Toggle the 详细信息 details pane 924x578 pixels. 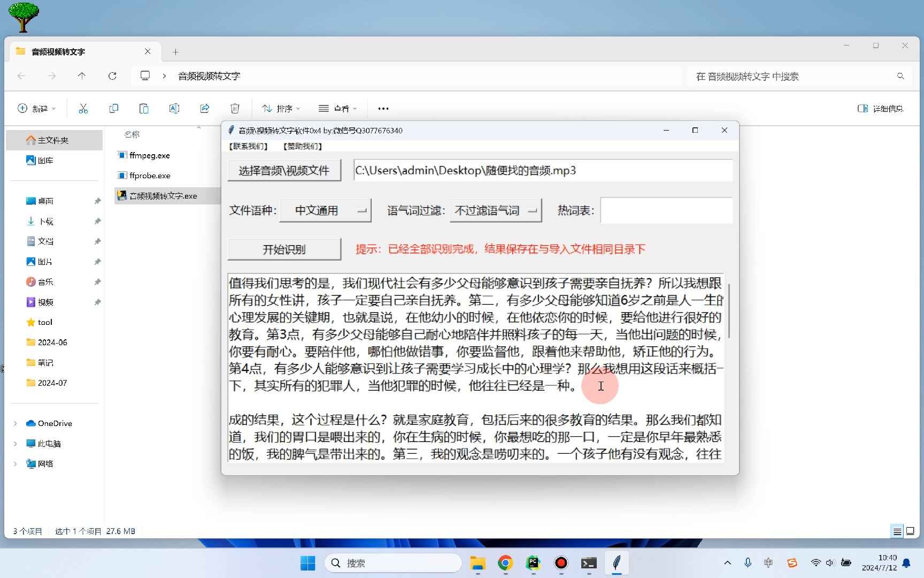click(x=880, y=108)
